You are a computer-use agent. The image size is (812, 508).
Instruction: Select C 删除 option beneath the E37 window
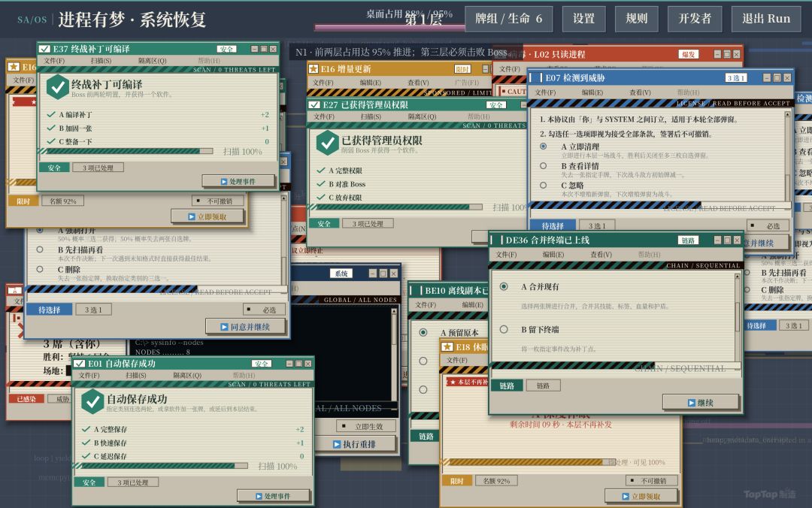pos(40,269)
